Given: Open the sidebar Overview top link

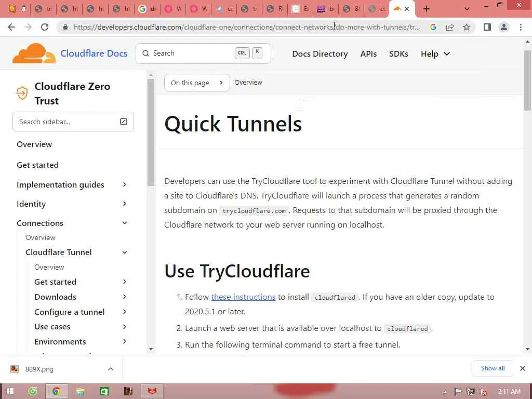Looking at the screenshot, I should 34,144.
